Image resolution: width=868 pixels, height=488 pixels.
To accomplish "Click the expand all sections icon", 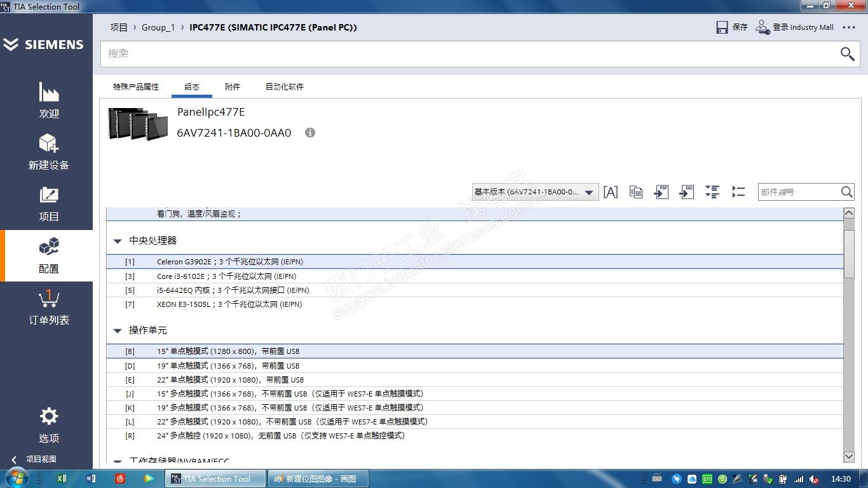I will tap(712, 192).
